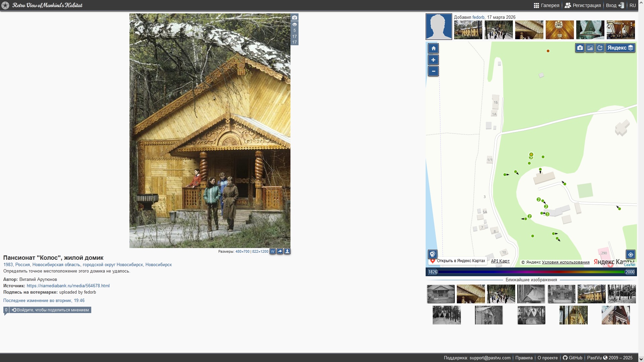
Task: Zoom in on the map
Action: pyautogui.click(x=433, y=60)
